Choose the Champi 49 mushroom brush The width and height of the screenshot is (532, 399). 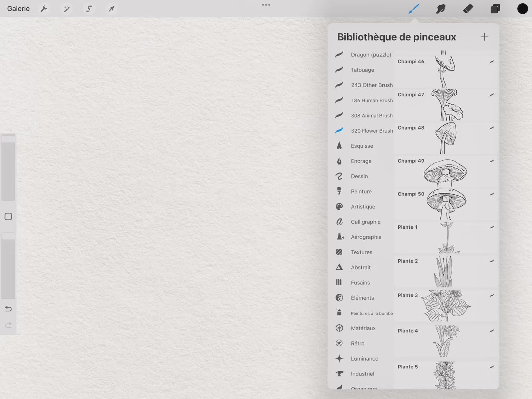click(x=445, y=171)
